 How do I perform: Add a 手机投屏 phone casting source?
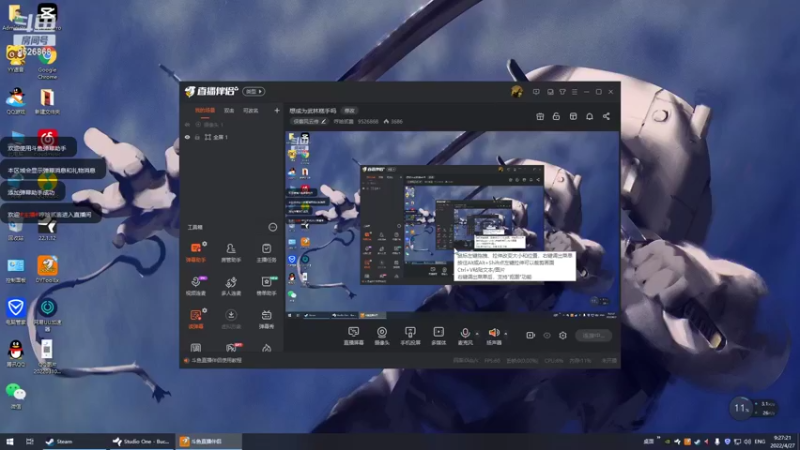(410, 336)
